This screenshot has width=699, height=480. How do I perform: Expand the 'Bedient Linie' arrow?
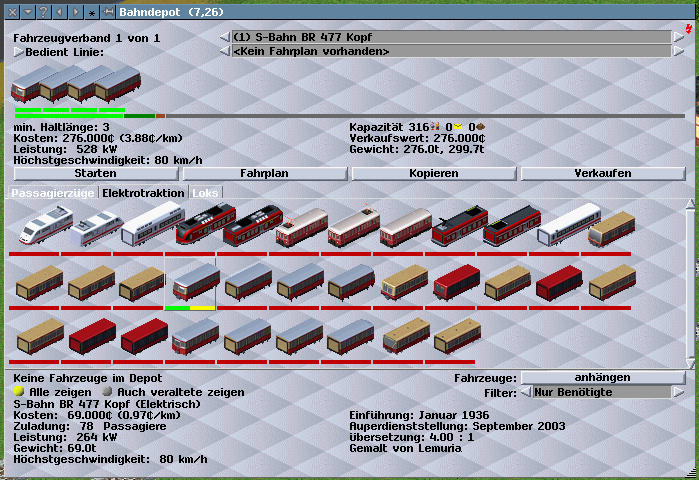coord(18,51)
